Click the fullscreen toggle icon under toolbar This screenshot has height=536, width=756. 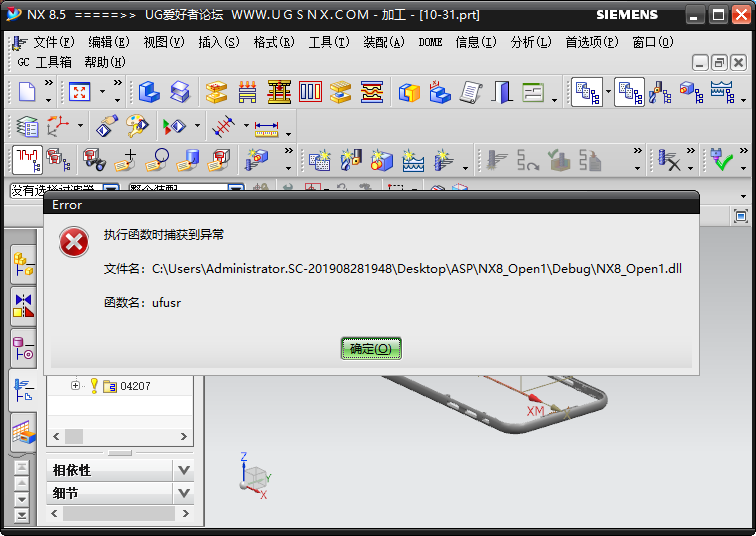coord(741,216)
